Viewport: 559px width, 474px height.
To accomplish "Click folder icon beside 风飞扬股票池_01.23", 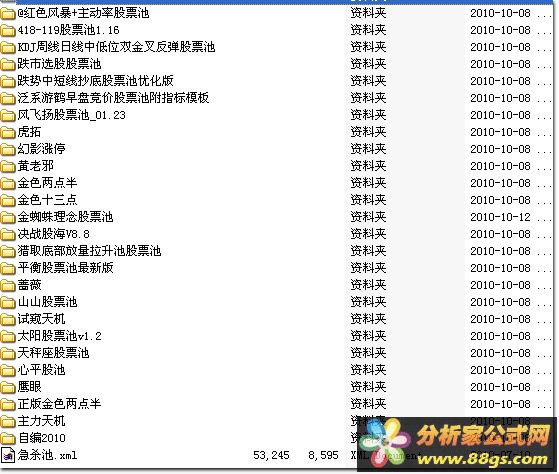I will pos(7,116).
